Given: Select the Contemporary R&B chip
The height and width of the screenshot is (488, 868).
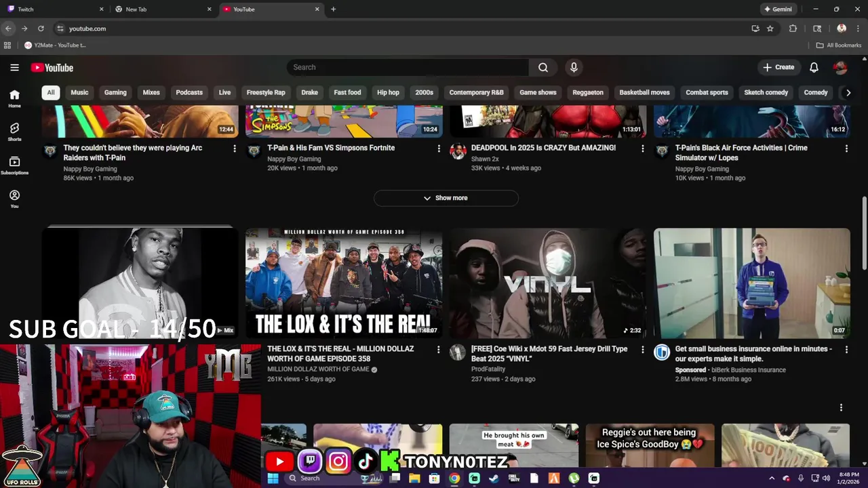Looking at the screenshot, I should pos(476,92).
